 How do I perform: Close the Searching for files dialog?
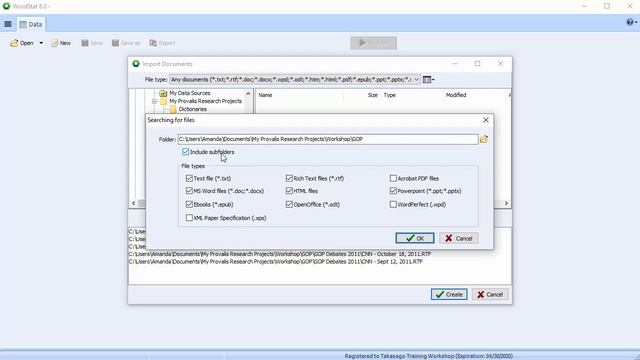[486, 120]
